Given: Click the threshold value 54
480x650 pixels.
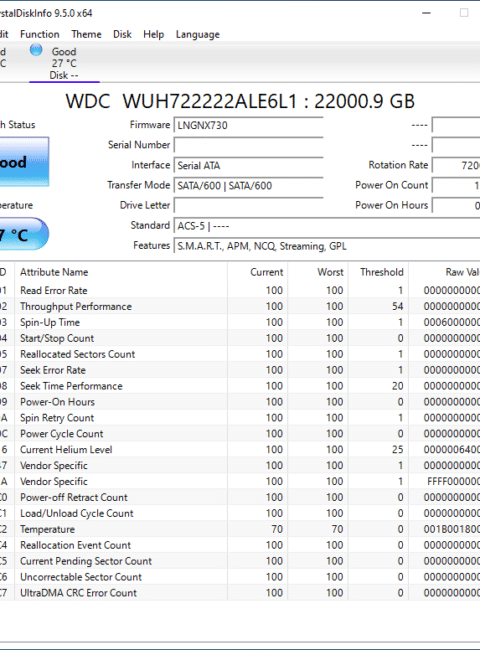Looking at the screenshot, I should 398,306.
